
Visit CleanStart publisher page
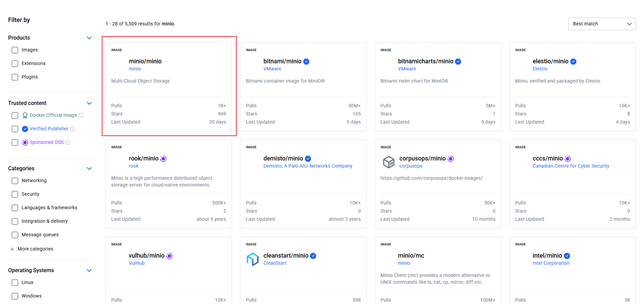tap(275, 263)
